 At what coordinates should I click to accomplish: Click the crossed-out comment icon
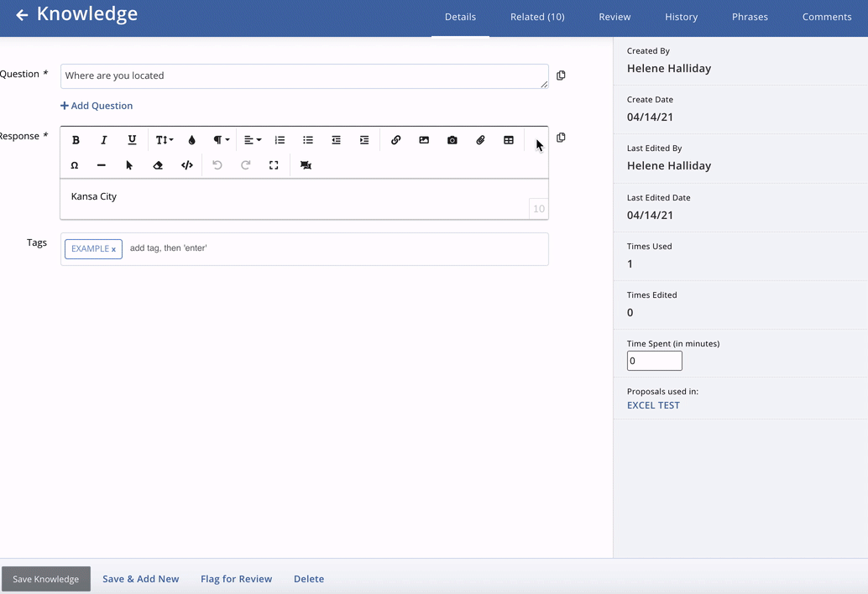coord(306,165)
